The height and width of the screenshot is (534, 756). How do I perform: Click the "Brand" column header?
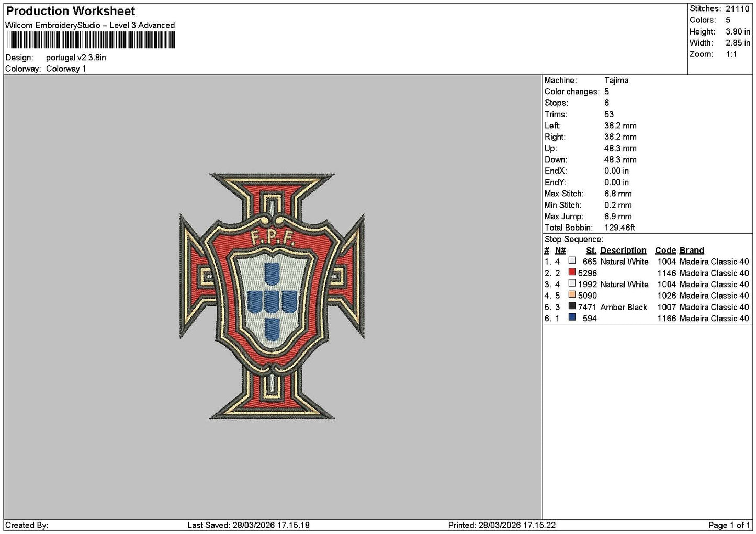tap(692, 251)
